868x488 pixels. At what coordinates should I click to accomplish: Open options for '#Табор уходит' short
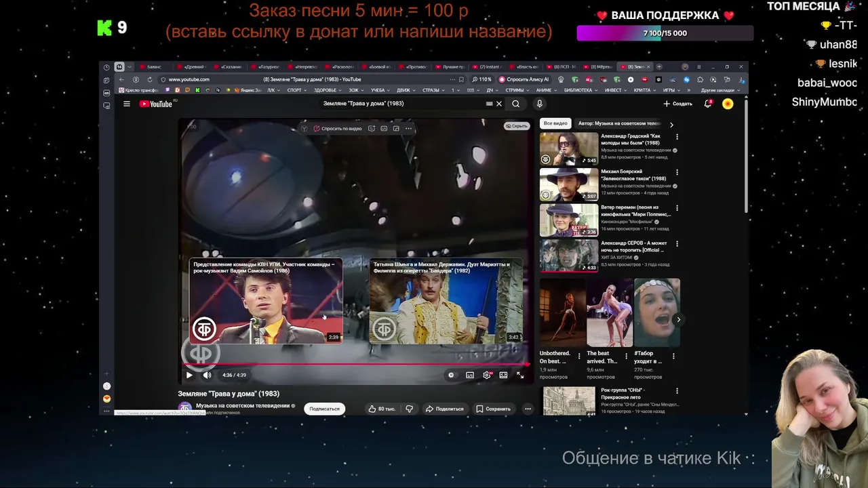point(673,356)
